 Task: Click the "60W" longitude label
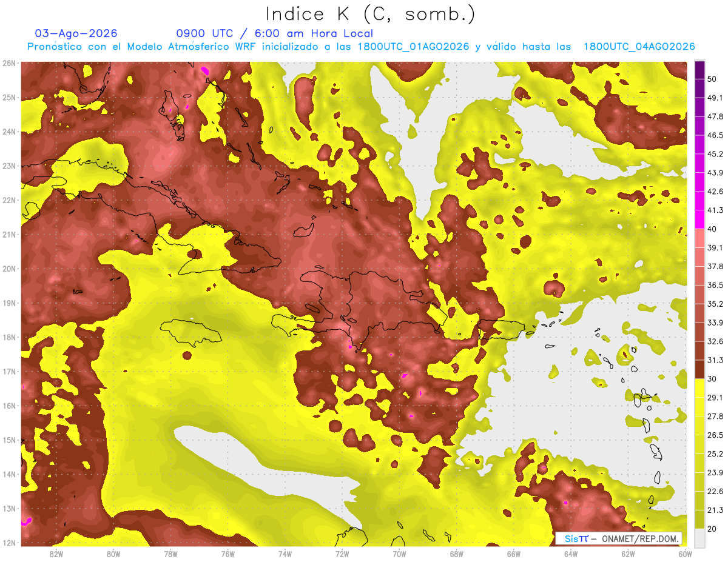pos(686,554)
